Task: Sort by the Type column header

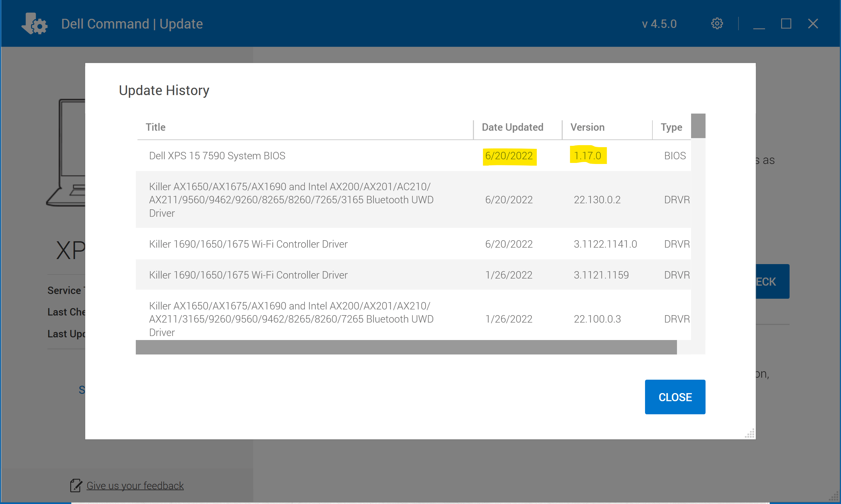Action: (x=671, y=127)
